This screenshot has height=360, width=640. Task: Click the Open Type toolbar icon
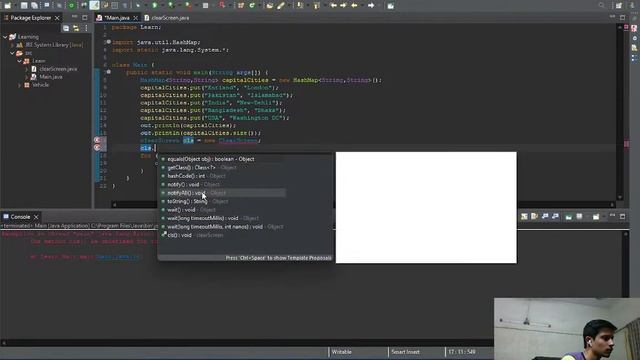click(x=270, y=5)
